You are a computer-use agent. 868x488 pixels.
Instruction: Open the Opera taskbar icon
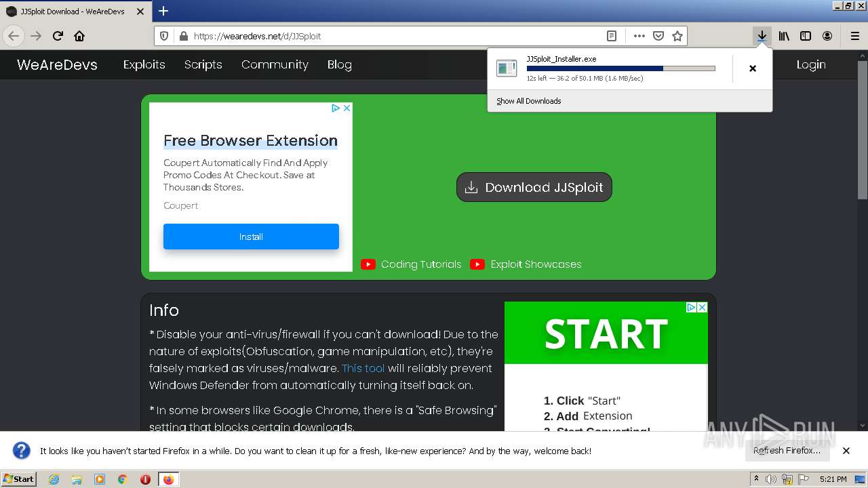145,479
